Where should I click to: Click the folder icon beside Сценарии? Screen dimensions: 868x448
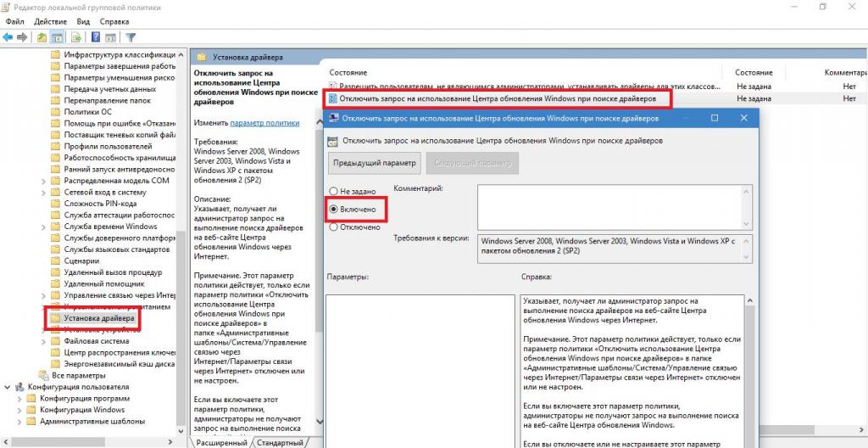[55, 260]
